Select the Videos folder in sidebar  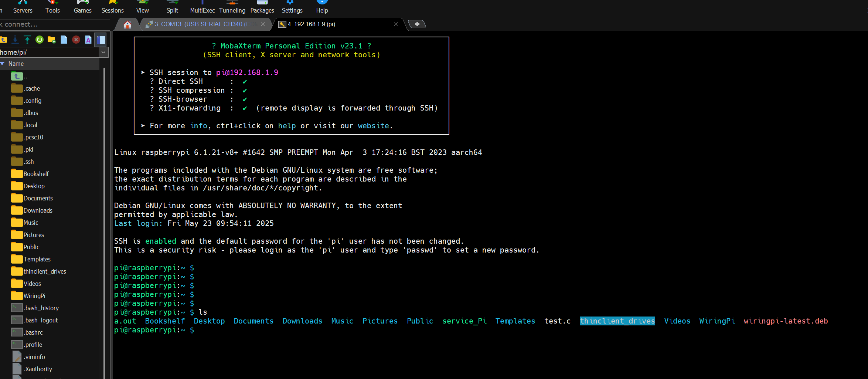click(x=26, y=284)
